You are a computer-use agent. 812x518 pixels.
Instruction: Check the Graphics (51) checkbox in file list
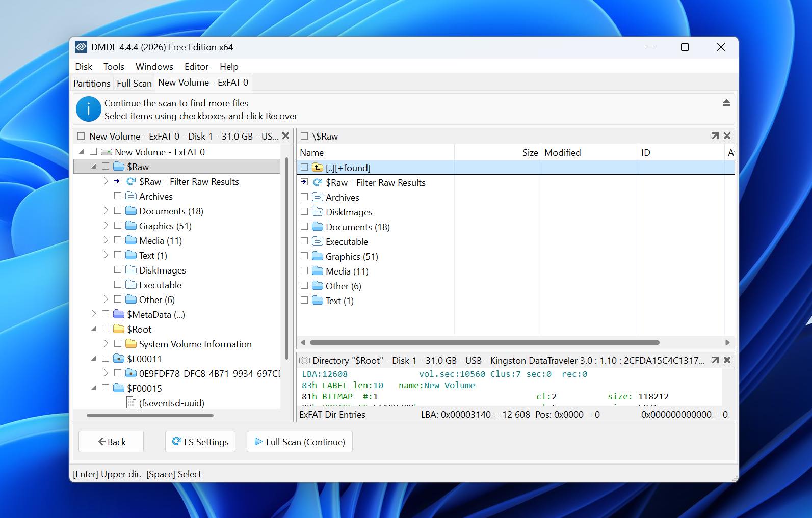tap(304, 256)
